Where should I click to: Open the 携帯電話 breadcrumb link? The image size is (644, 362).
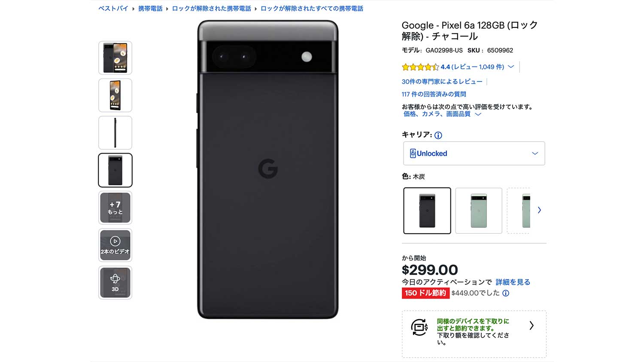(150, 9)
